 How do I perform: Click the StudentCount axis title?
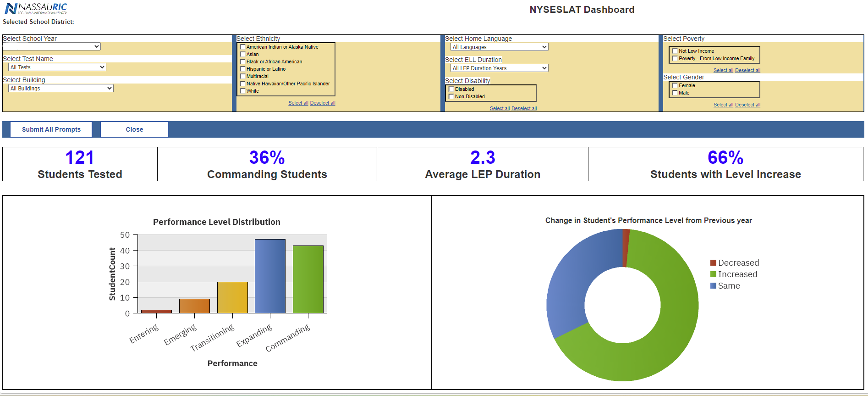[x=112, y=274]
